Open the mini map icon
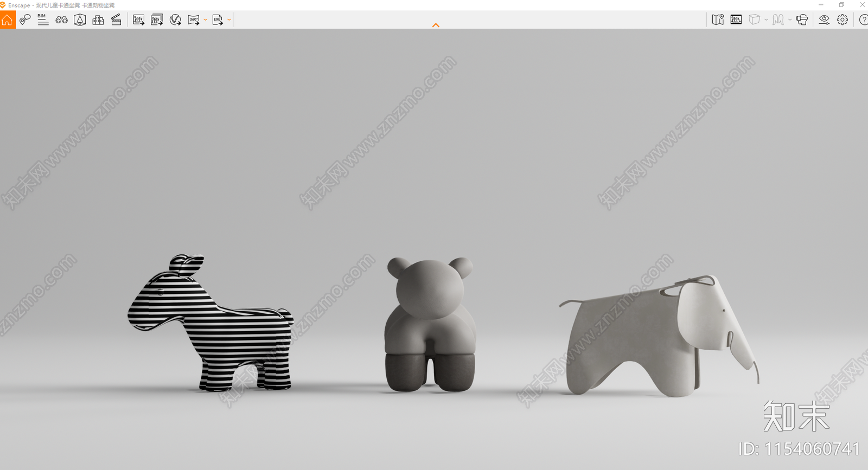This screenshot has width=868, height=470. coord(718,20)
